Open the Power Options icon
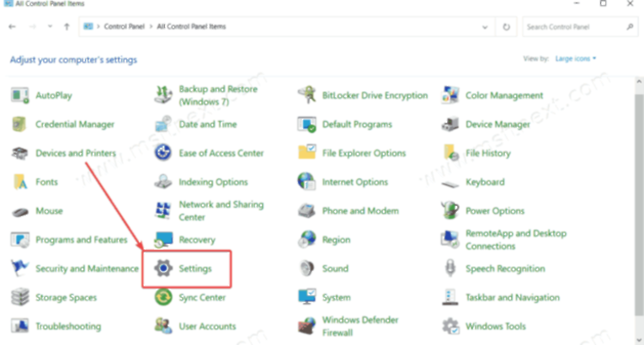This screenshot has width=644, height=345. click(x=450, y=210)
